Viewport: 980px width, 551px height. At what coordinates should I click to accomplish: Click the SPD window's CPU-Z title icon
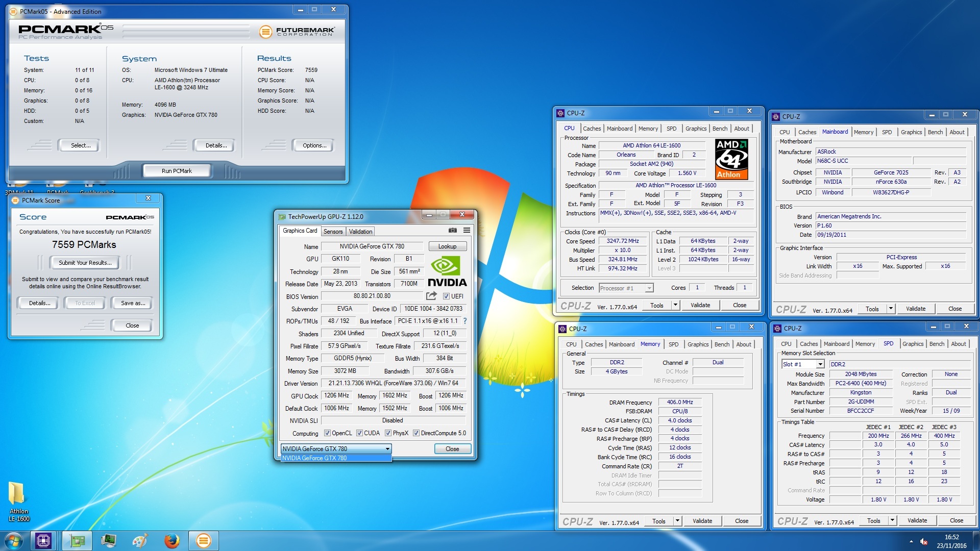coord(777,329)
